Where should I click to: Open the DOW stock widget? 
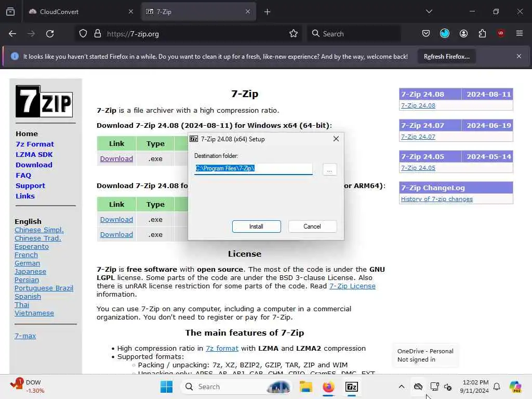[27, 387]
